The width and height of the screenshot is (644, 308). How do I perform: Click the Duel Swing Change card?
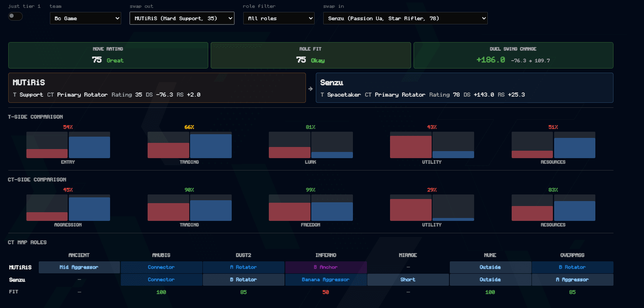tap(513, 55)
